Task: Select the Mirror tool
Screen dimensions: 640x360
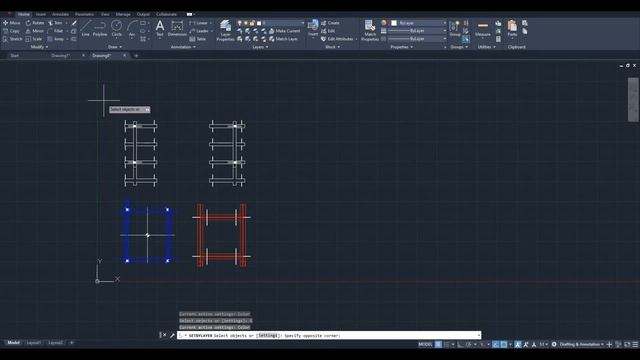Action: [x=35, y=31]
